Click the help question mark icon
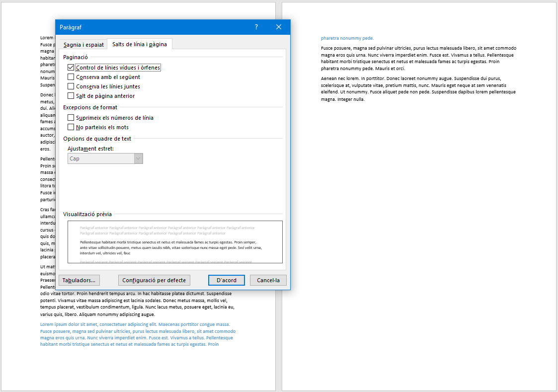The image size is (558, 392). (x=256, y=27)
